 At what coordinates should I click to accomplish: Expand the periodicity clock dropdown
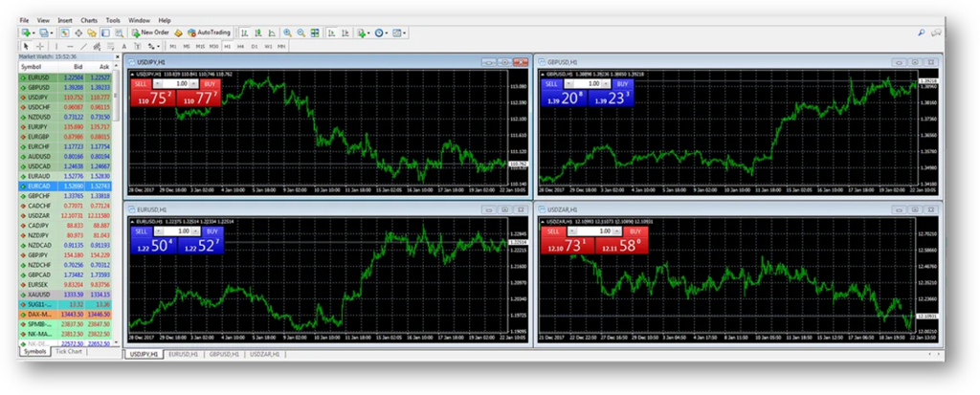tap(386, 33)
